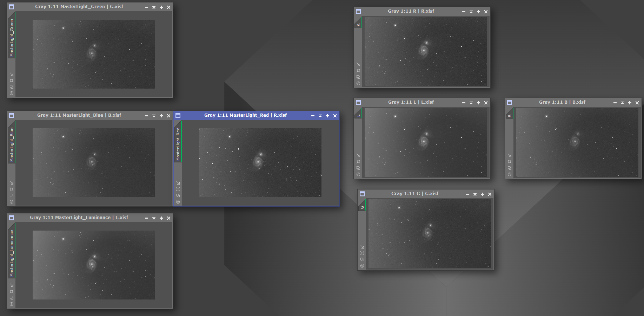Image resolution: width=644 pixels, height=316 pixels.
Task: Click square fit icon in MasterLight_Blue window sidebar
Action: point(12,189)
